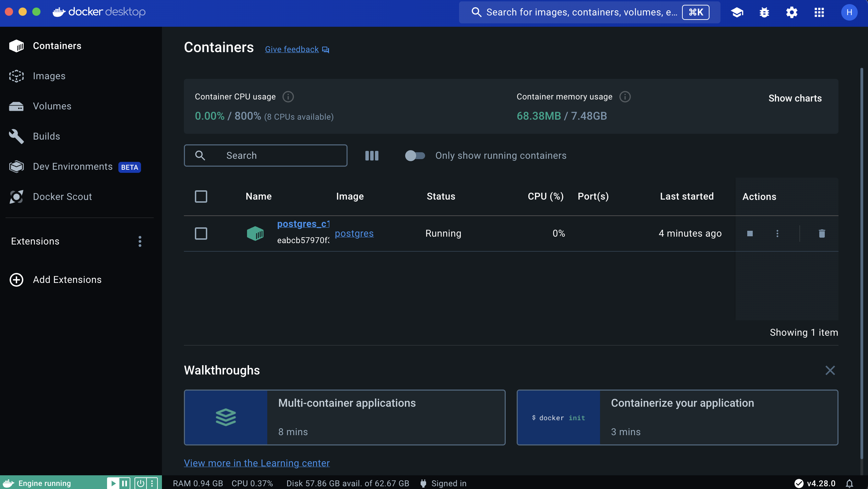Click 'Signed in' status bar entry

(x=449, y=484)
